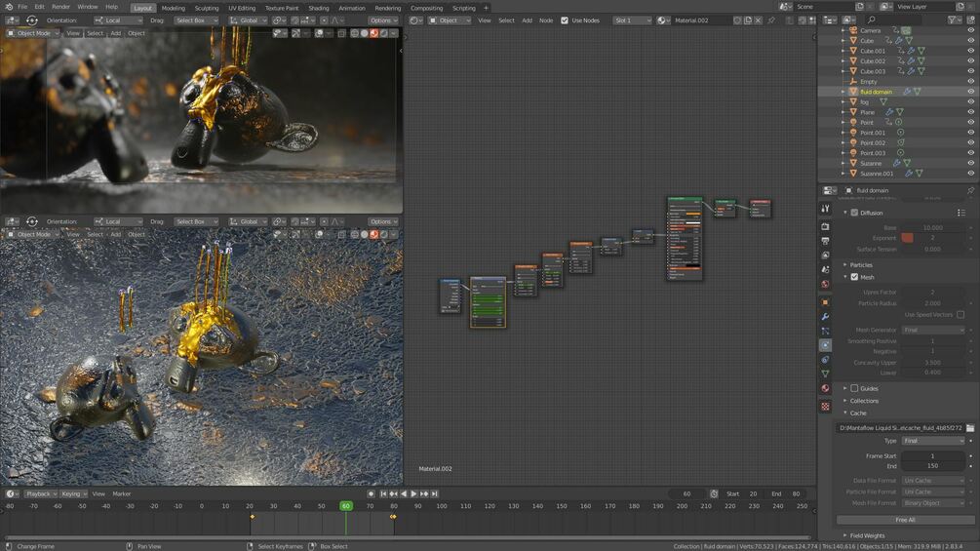The image size is (980, 551).
Task: Click the red Exponent animation swatch
Action: point(908,238)
